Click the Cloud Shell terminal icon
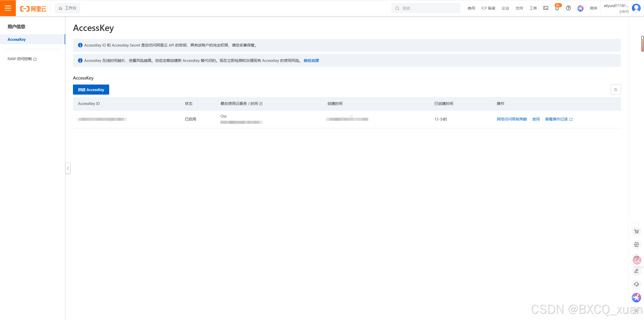This screenshot has height=320, width=644. point(546,8)
